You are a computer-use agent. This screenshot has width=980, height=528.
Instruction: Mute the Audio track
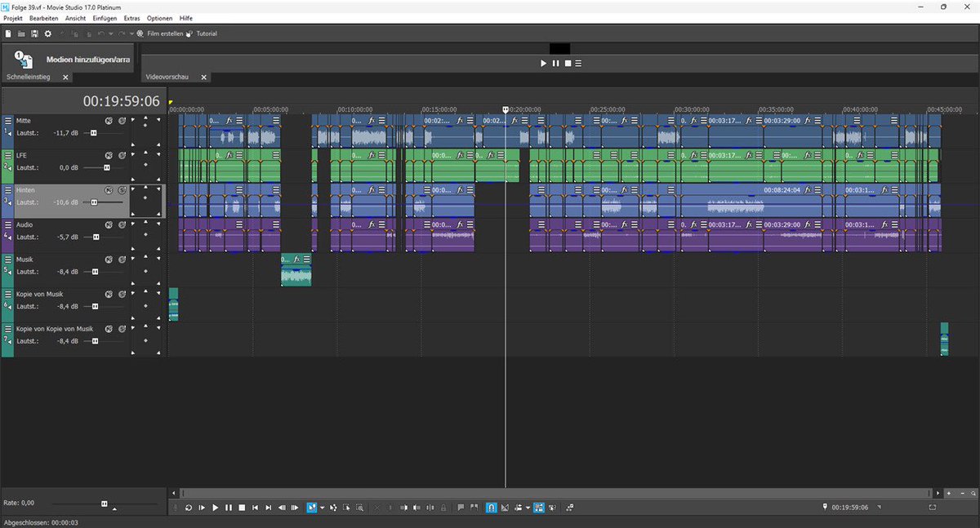coord(109,224)
